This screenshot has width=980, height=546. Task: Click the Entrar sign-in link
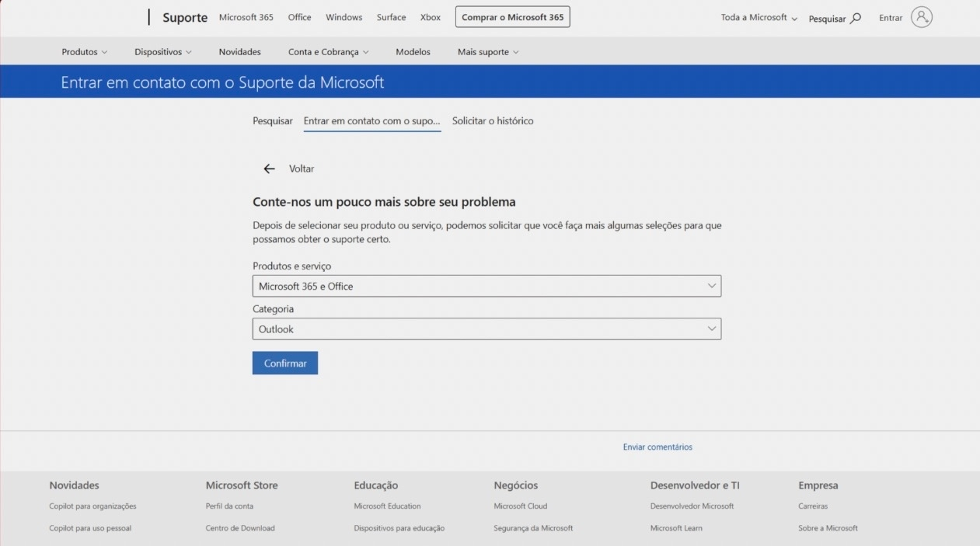pyautogui.click(x=891, y=18)
